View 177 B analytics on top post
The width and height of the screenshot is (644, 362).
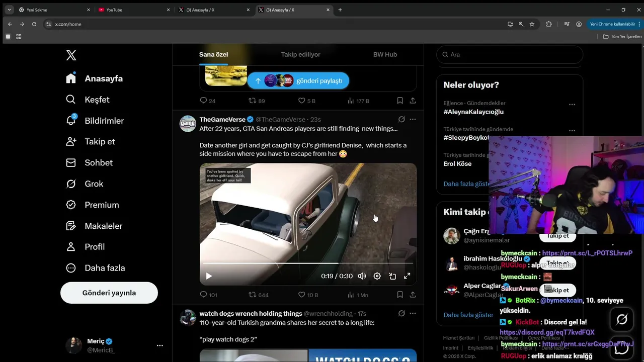coord(358,101)
